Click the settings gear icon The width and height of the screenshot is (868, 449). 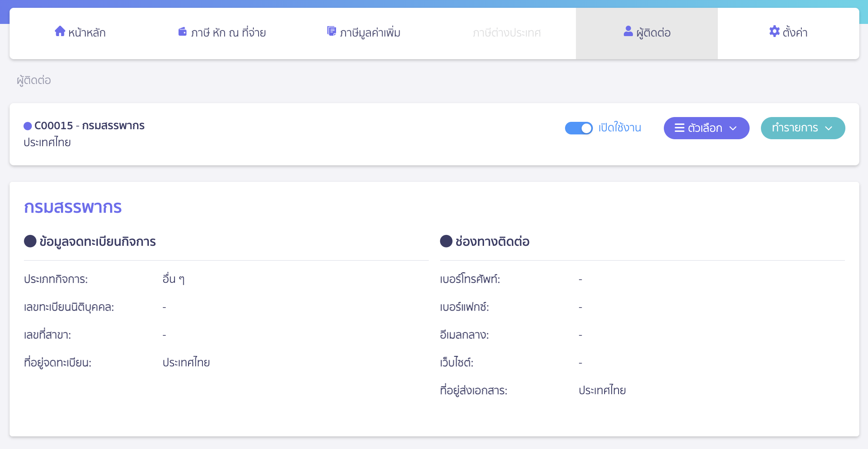pos(774,31)
